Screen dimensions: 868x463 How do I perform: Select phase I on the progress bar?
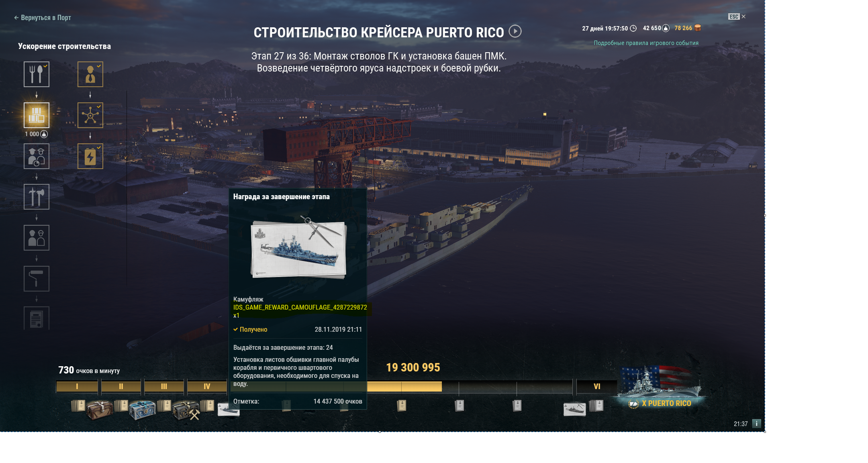77,386
